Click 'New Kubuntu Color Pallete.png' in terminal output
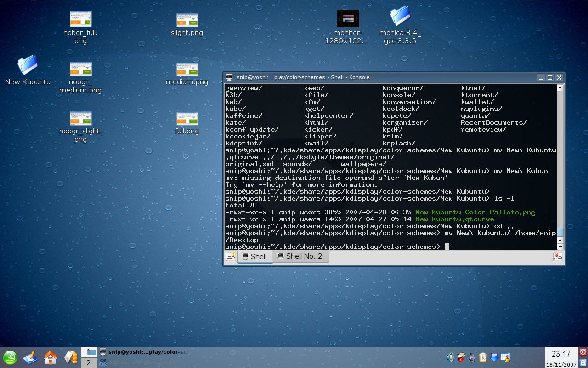Screen dimensions: 588x368 tap(475, 212)
